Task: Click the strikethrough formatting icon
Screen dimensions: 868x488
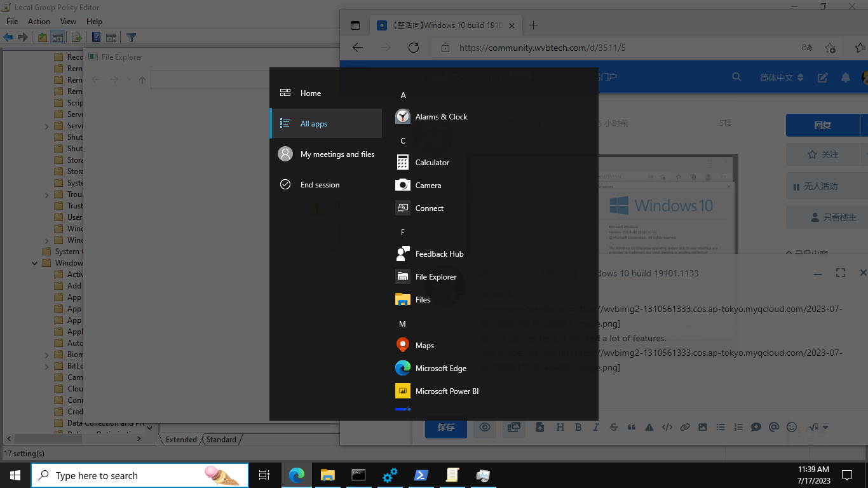Action: [614, 427]
